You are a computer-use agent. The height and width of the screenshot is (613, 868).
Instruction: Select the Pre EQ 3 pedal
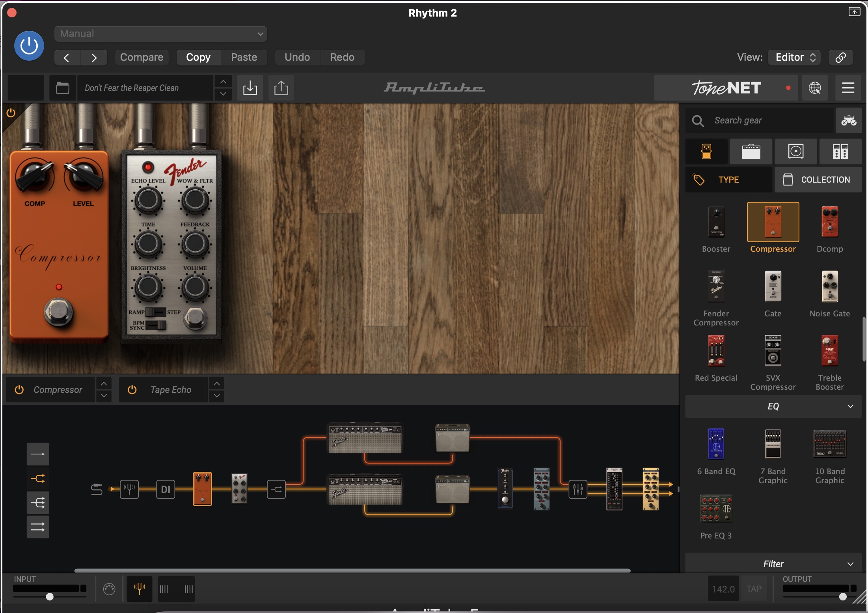point(716,509)
